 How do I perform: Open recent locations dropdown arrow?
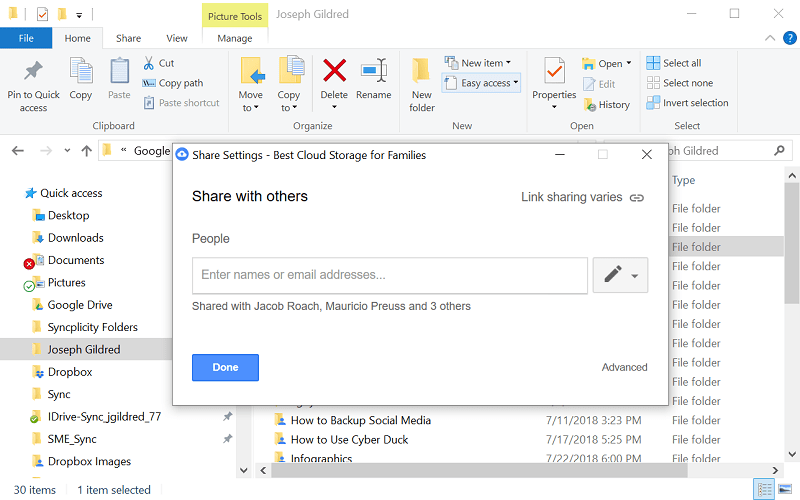(67, 151)
